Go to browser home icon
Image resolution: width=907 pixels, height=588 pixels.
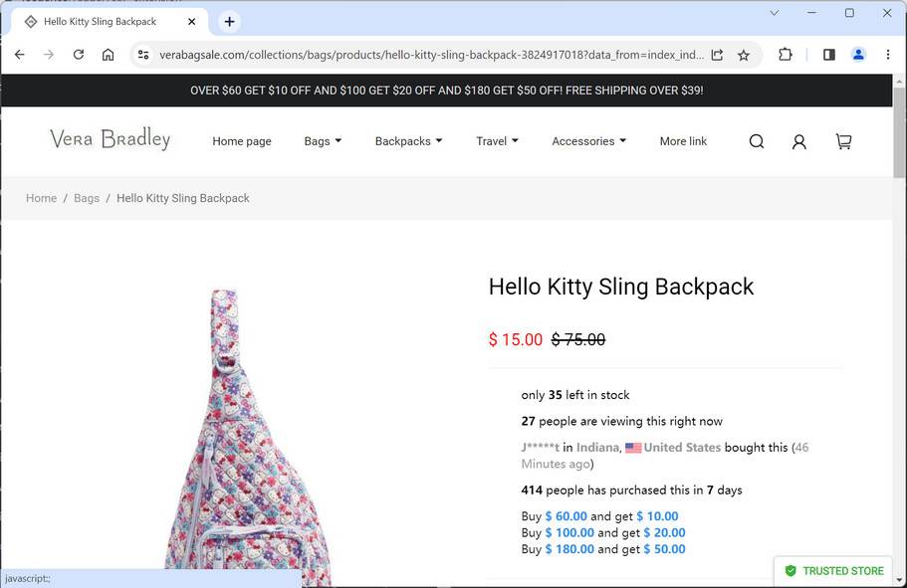tap(109, 55)
